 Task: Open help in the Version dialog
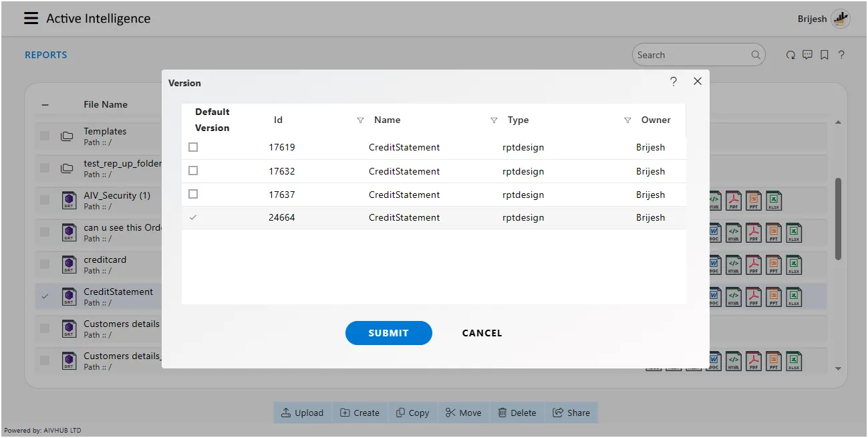674,82
